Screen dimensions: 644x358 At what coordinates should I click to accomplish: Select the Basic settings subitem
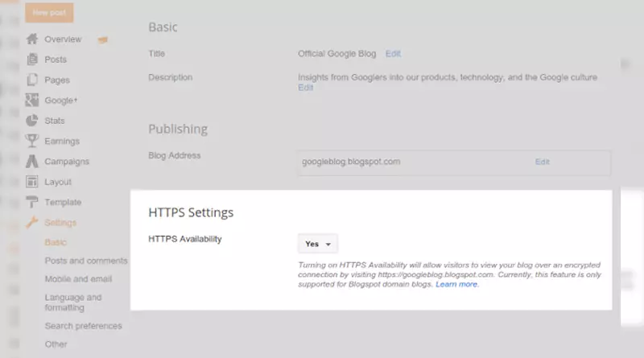point(56,242)
